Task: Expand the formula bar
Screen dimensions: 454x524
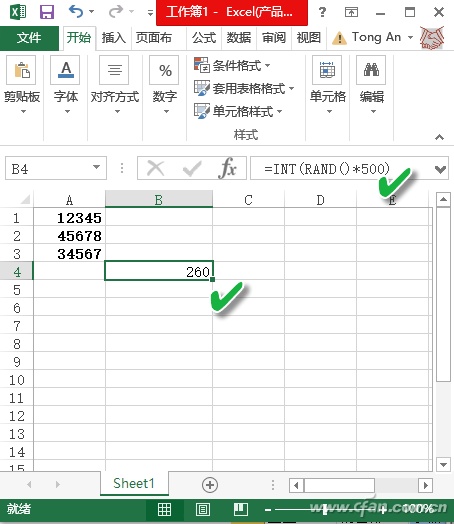Action: coord(441,169)
